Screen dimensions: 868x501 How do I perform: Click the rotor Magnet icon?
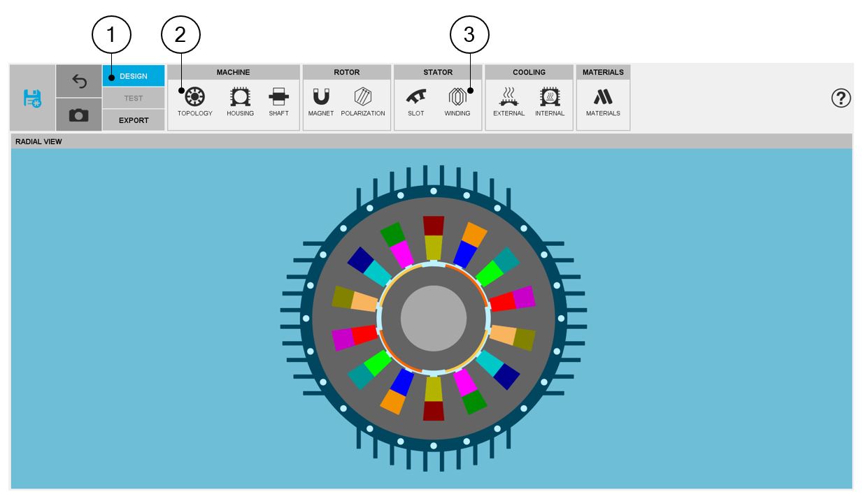coord(321,99)
